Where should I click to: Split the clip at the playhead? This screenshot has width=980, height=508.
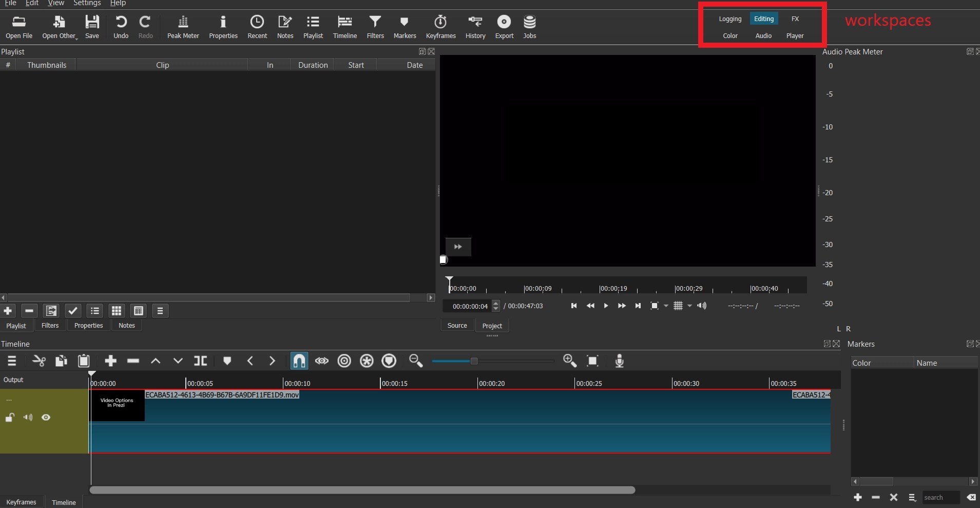click(200, 361)
